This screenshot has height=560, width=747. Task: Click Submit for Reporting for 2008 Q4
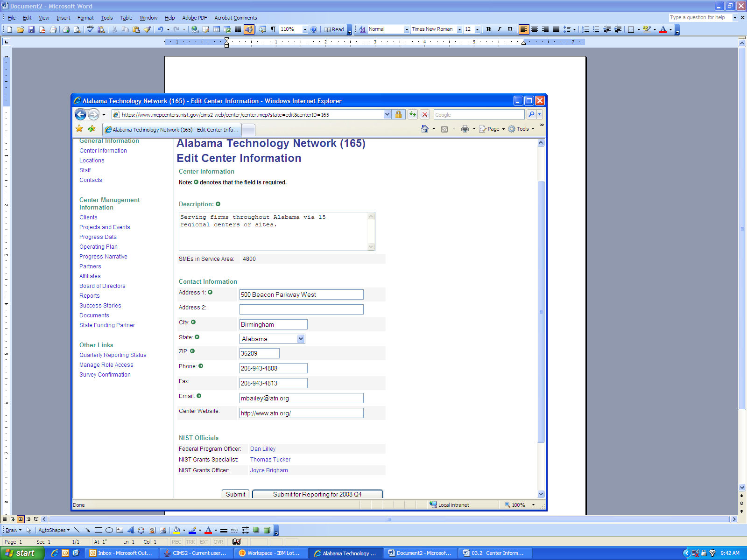click(317, 494)
